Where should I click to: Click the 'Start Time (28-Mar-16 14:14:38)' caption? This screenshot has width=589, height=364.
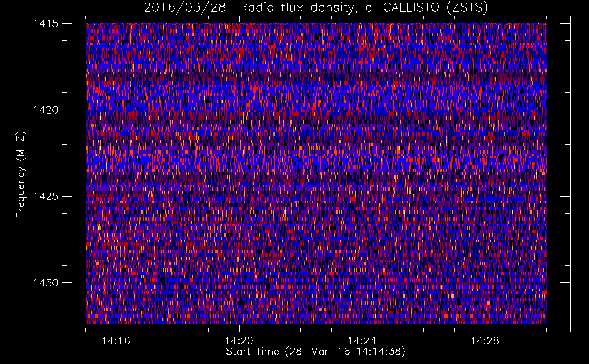316,352
